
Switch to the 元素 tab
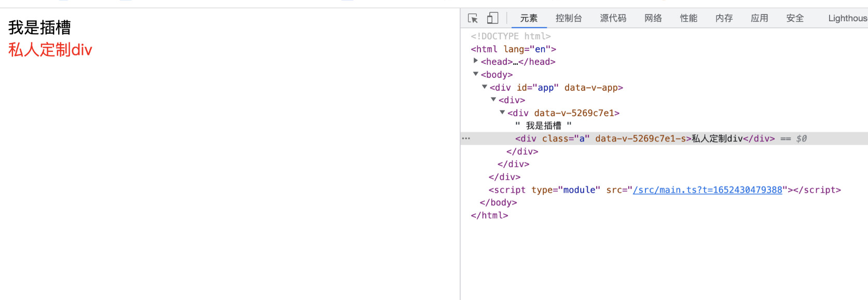coord(529,18)
